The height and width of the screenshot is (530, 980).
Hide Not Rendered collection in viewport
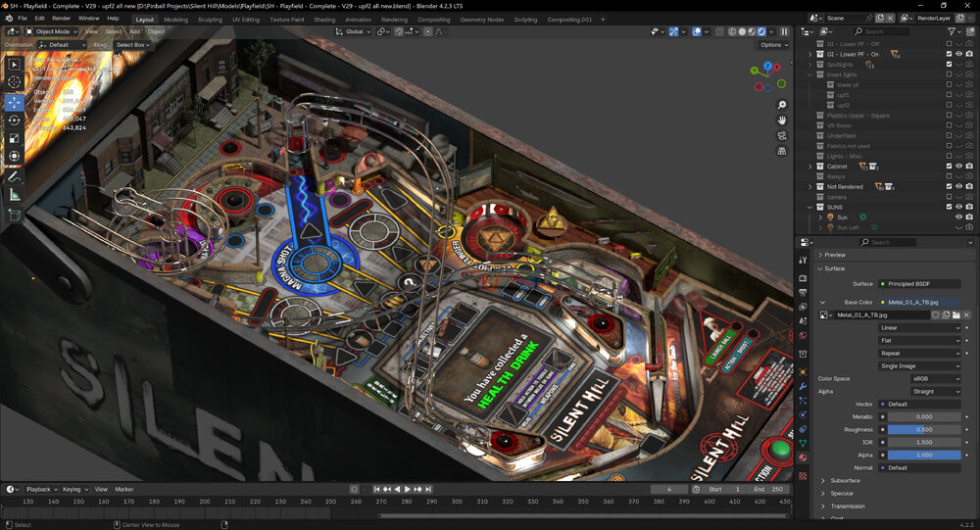[x=958, y=187]
